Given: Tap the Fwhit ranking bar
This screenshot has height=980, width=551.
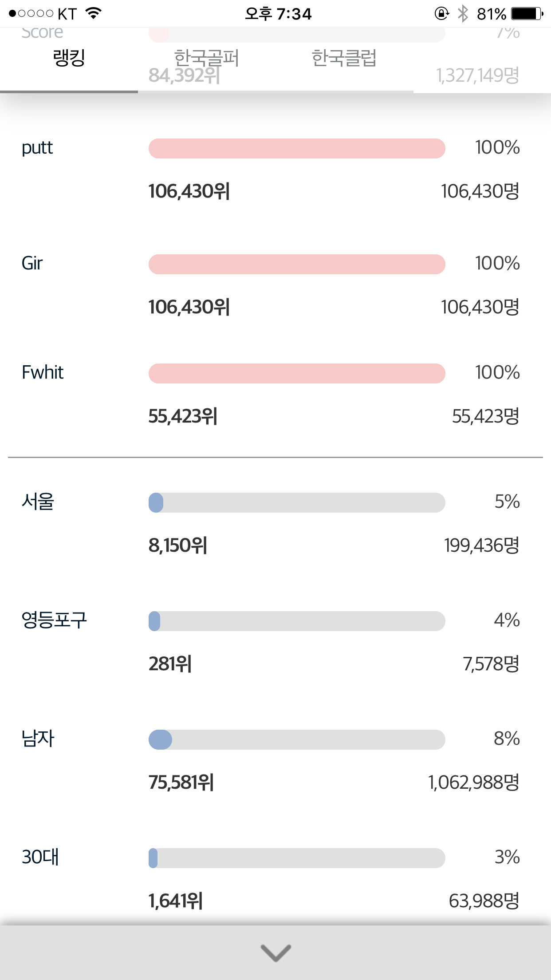Looking at the screenshot, I should point(296,373).
